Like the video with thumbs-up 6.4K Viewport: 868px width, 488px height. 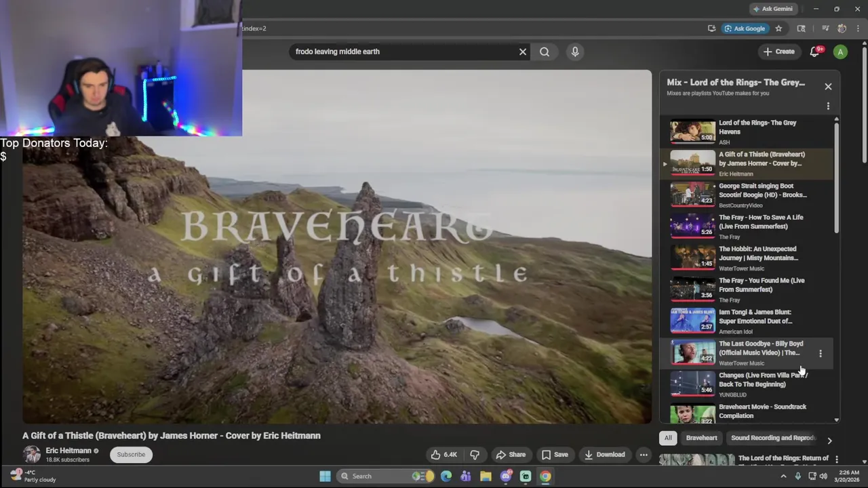444,455
